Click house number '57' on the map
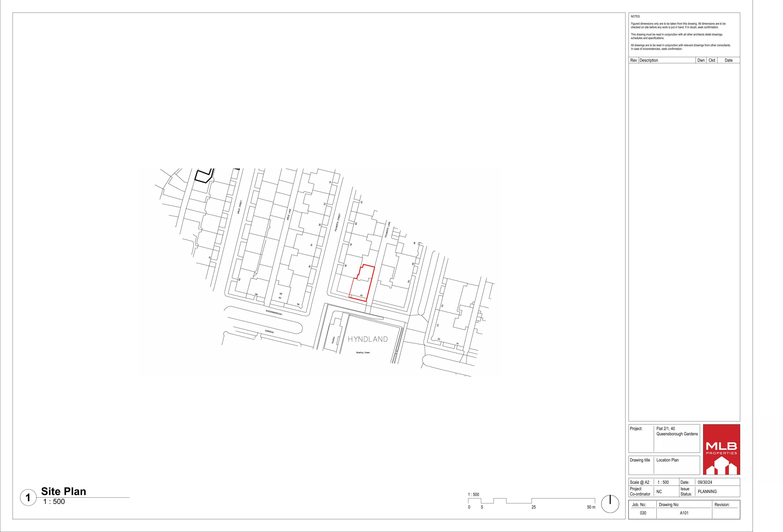Viewport: 783px width, 532px height. click(x=438, y=325)
